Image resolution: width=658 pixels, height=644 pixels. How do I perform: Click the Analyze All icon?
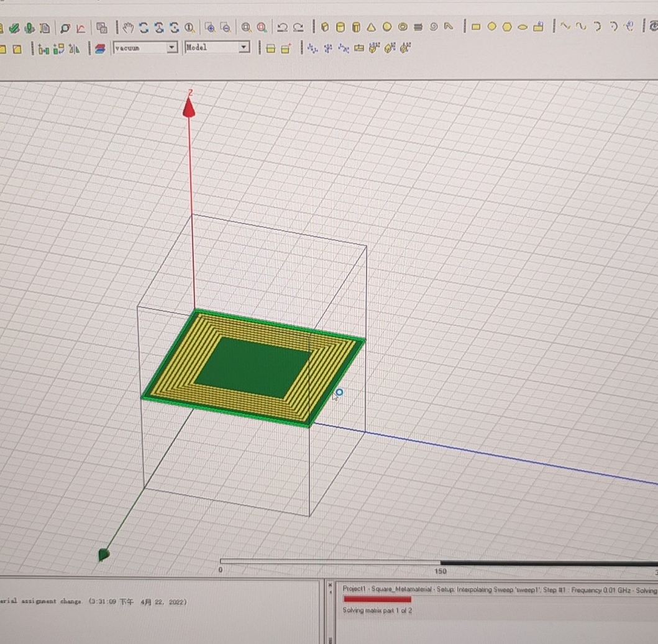(29, 29)
